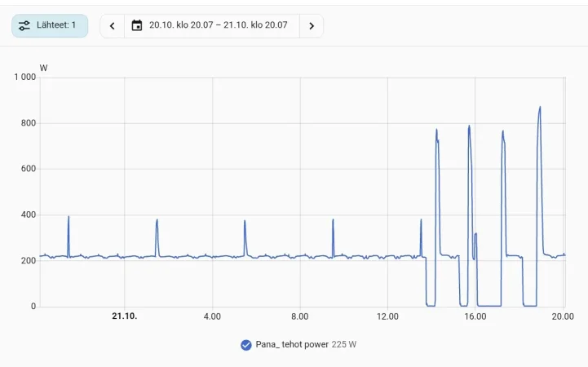This screenshot has width=588, height=367.
Task: Click the peak just after 14.00
Action: 437,130
